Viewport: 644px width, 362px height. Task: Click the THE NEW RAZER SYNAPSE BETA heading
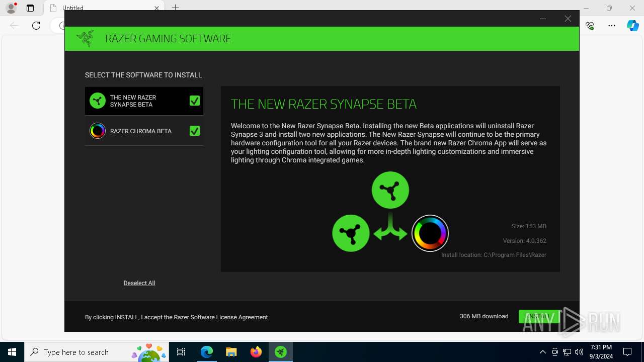tap(324, 104)
